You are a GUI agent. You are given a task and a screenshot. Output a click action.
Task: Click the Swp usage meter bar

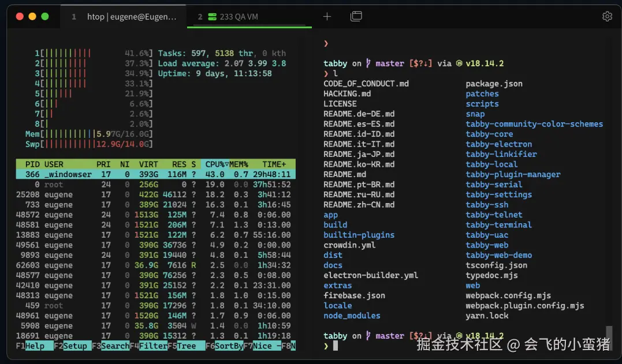coord(90,144)
